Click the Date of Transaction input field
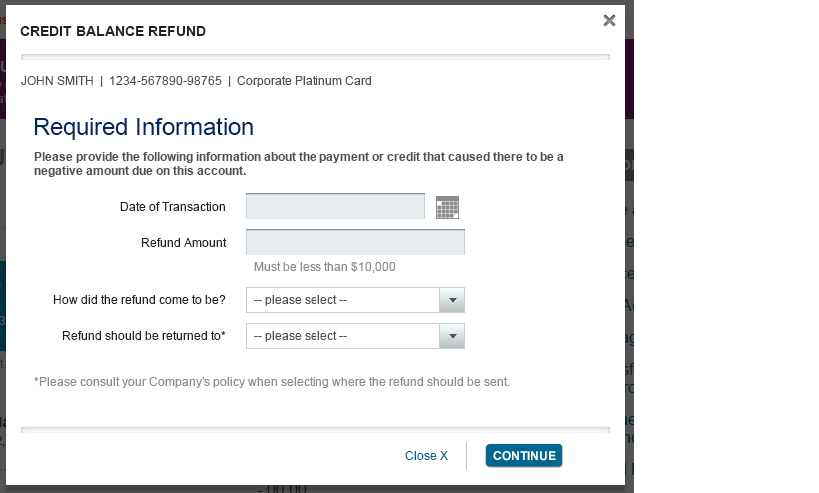Viewport: 819px width, 493px height. click(336, 207)
